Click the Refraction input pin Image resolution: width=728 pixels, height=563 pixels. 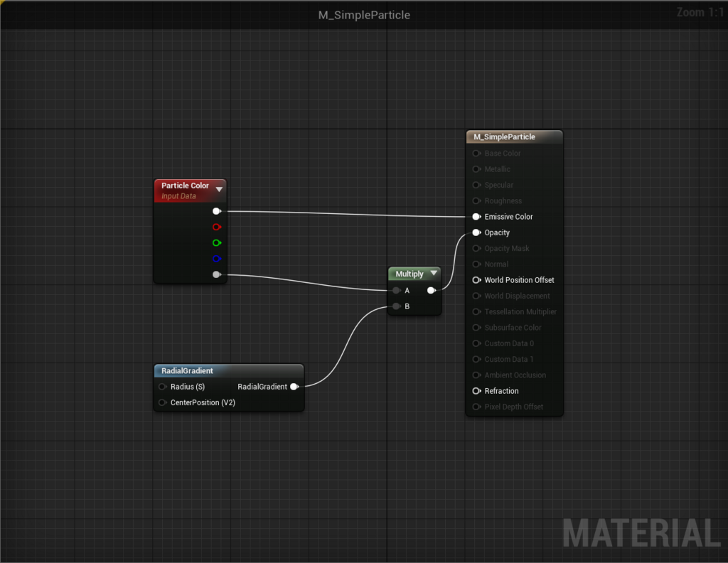476,391
